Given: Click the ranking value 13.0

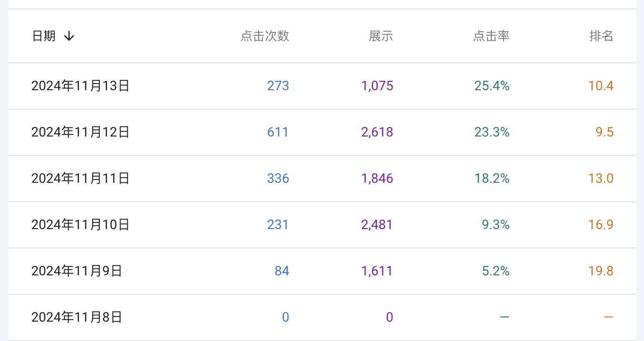Looking at the screenshot, I should coord(601,179).
